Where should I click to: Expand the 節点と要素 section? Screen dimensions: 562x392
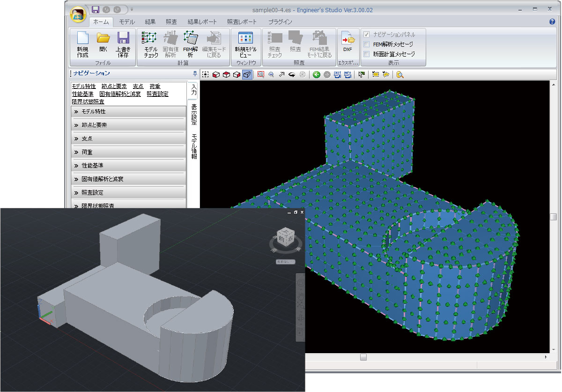(x=128, y=125)
